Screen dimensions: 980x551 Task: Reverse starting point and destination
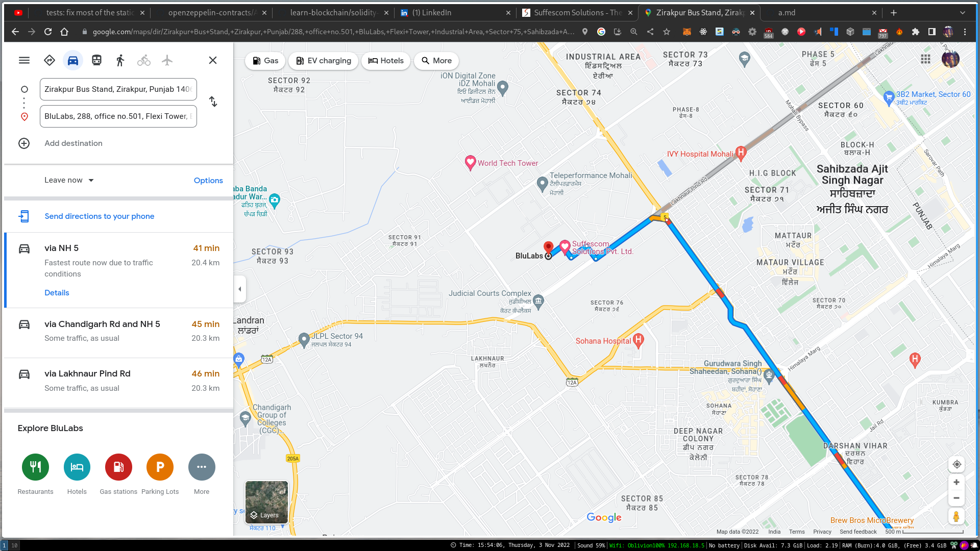tap(213, 102)
